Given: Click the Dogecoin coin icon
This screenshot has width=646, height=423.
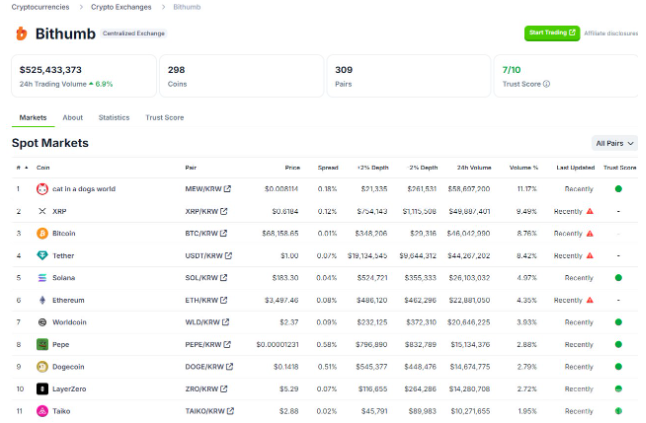Looking at the screenshot, I should pyautogui.click(x=42, y=367).
